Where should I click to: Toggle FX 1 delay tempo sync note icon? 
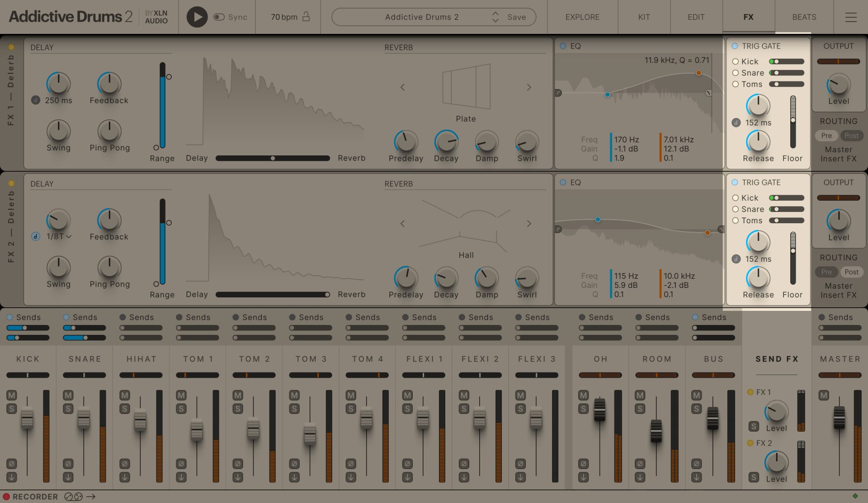[x=36, y=100]
